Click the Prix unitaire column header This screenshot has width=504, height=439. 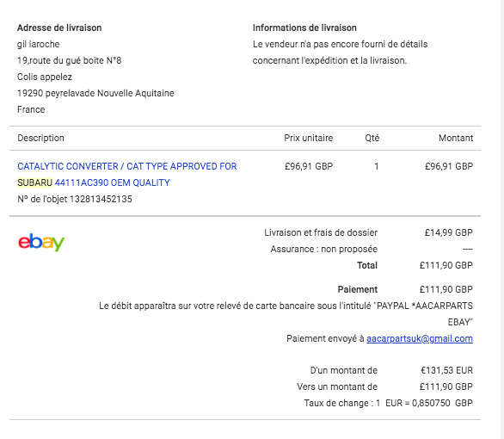coord(308,138)
